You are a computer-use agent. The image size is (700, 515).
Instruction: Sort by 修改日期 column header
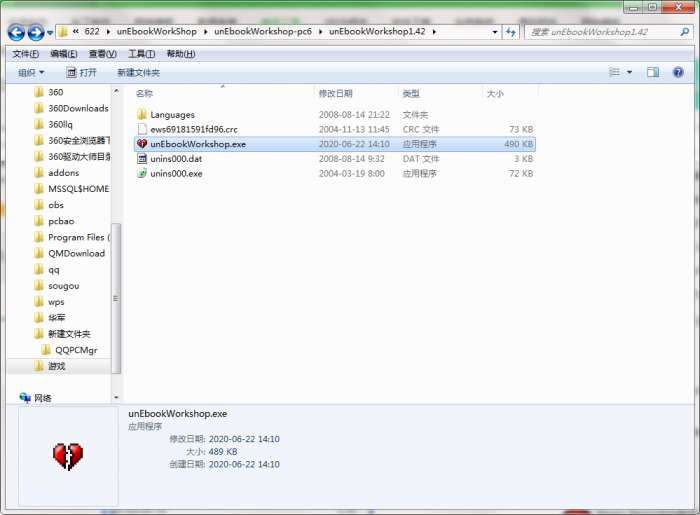pos(335,94)
